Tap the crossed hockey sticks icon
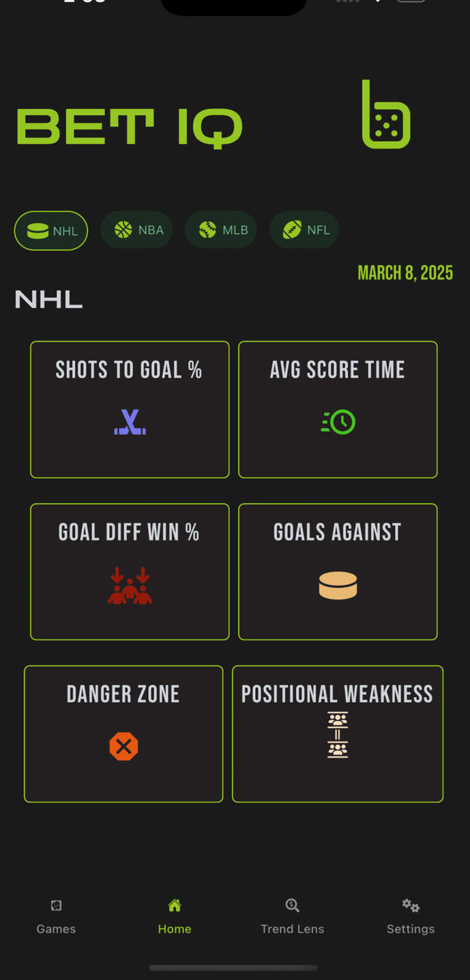 [130, 423]
